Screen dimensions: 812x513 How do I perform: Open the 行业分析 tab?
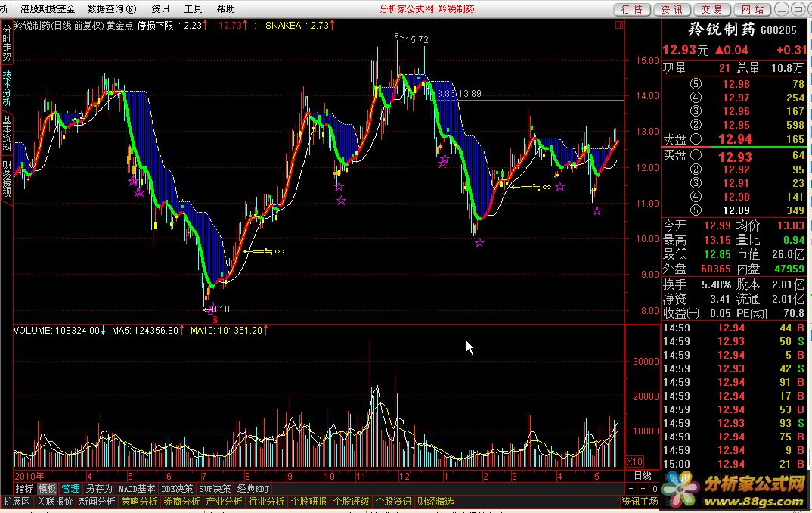(267, 502)
